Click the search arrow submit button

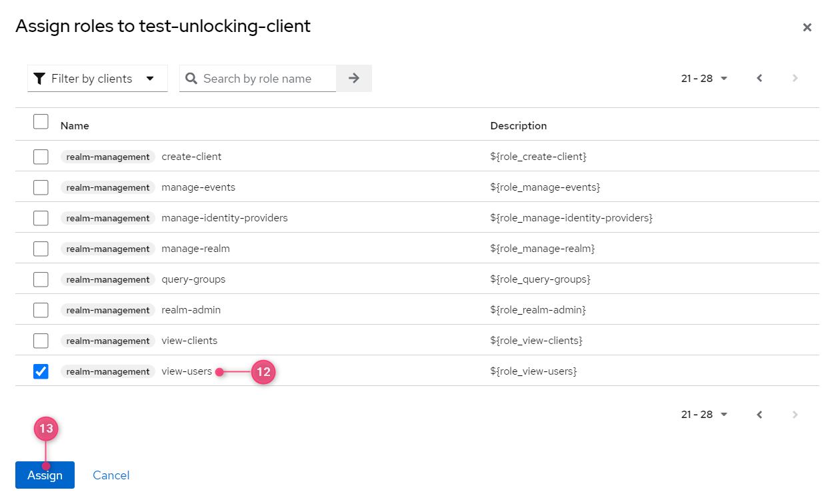[x=354, y=79]
